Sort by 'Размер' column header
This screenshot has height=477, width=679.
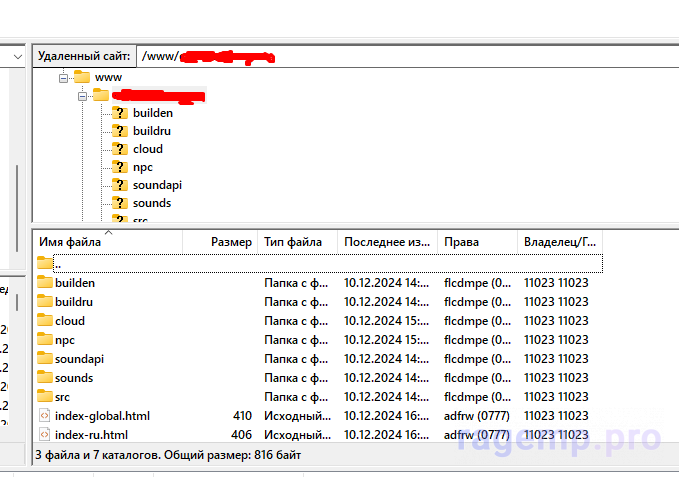pyautogui.click(x=231, y=242)
